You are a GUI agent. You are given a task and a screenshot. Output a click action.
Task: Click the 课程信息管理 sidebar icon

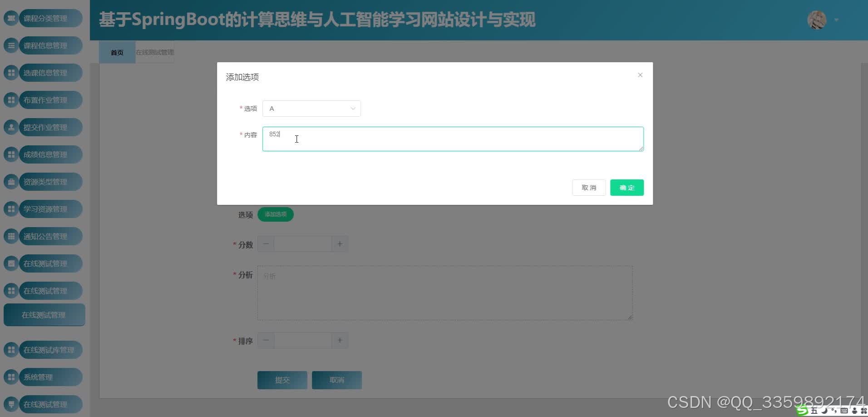pos(11,45)
